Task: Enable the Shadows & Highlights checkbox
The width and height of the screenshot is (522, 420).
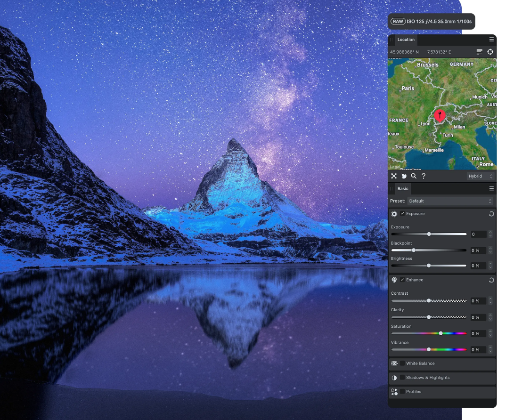Action: tap(402, 378)
